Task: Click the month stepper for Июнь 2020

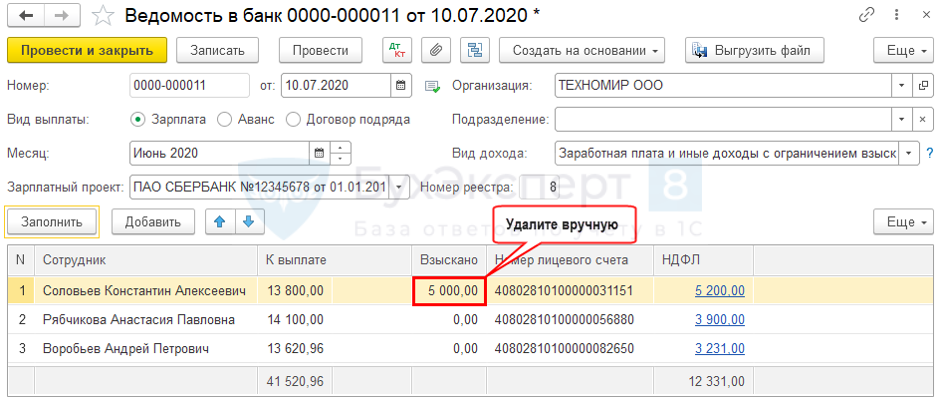Action: (x=342, y=153)
